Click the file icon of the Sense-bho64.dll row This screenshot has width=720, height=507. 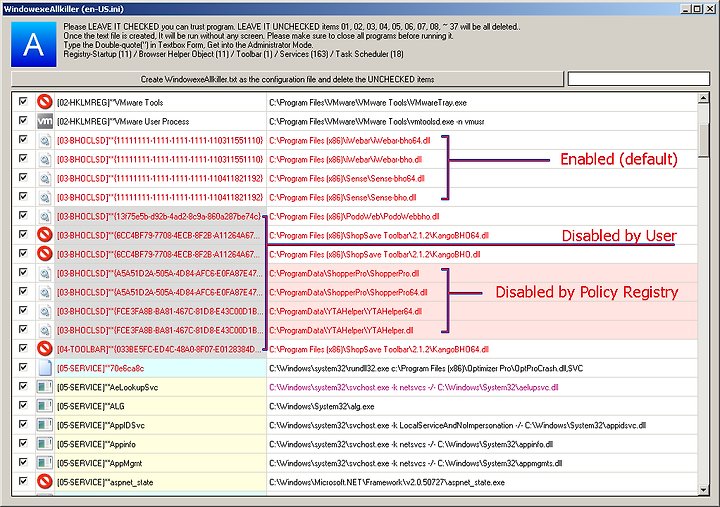click(45, 178)
